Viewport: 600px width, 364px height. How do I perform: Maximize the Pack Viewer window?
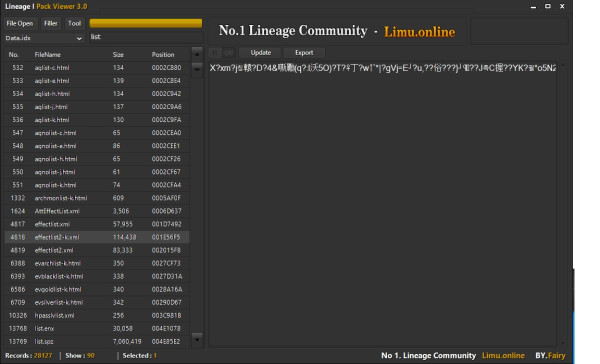pyautogui.click(x=548, y=7)
